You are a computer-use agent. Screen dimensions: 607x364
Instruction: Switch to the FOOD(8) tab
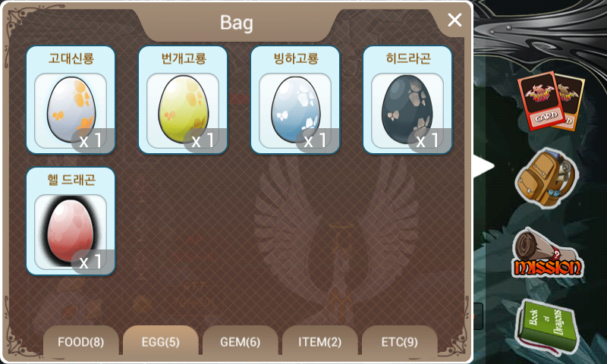(81, 341)
